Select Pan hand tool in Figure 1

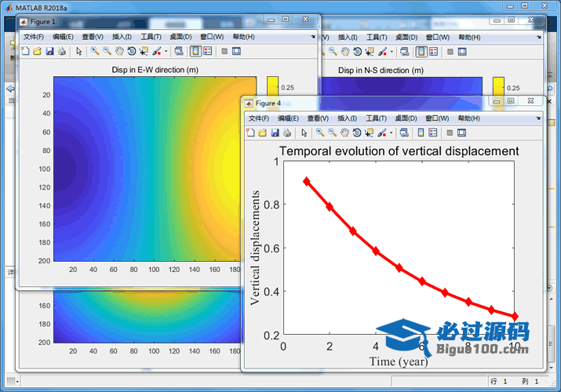(x=119, y=52)
